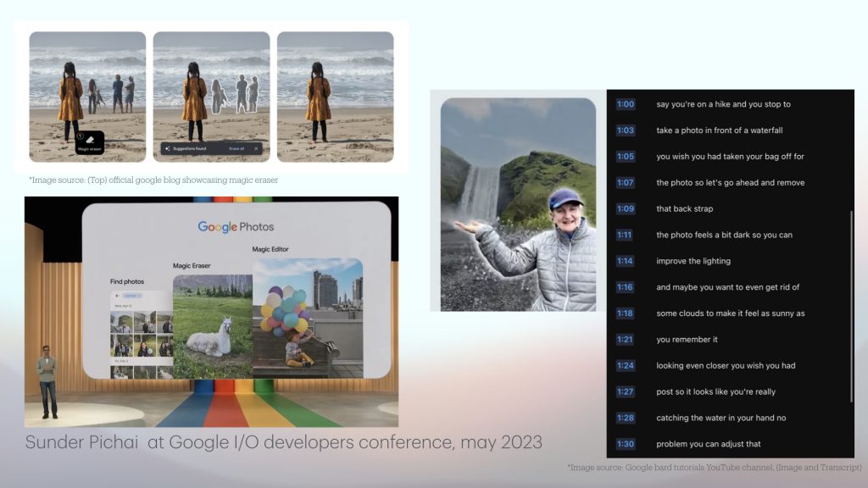Click line "the photo so let's go ahead and remove"

(731, 183)
